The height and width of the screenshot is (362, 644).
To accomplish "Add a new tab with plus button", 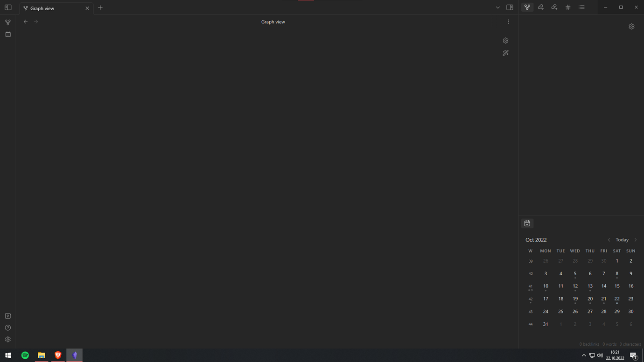I will click(x=100, y=8).
